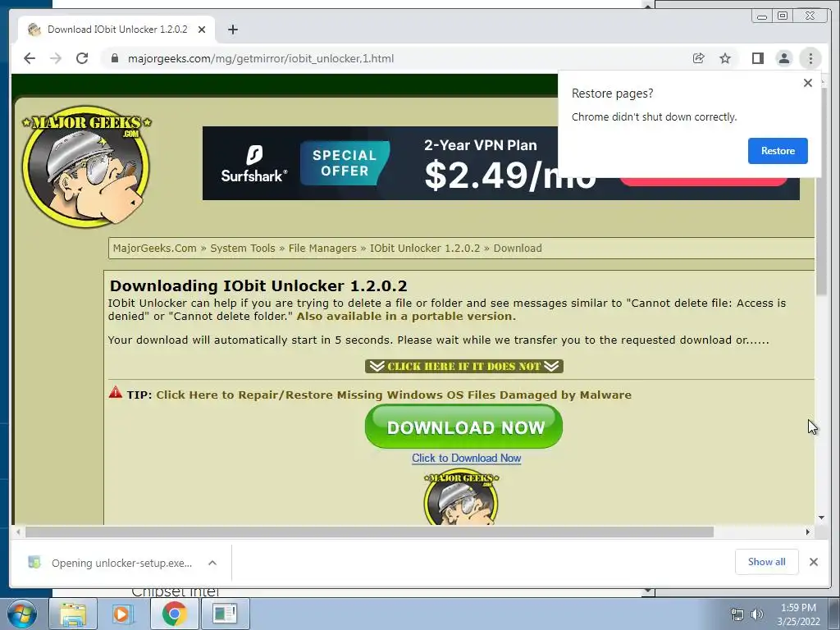Share this page using the share icon
The image size is (840, 630).
[699, 58]
